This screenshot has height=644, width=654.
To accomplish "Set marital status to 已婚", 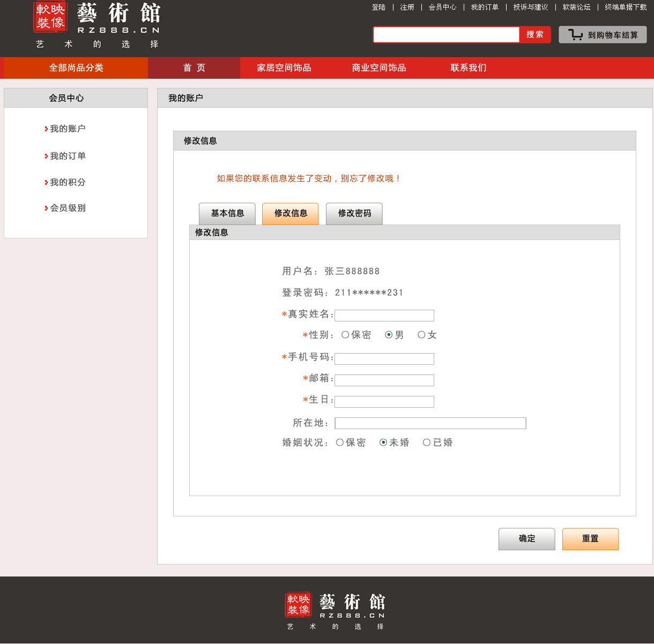I will pos(427,443).
